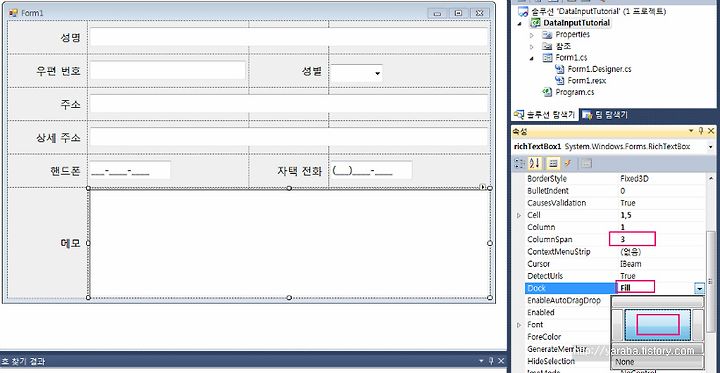
Task: Select the BulletIndent property row
Action: coord(615,191)
